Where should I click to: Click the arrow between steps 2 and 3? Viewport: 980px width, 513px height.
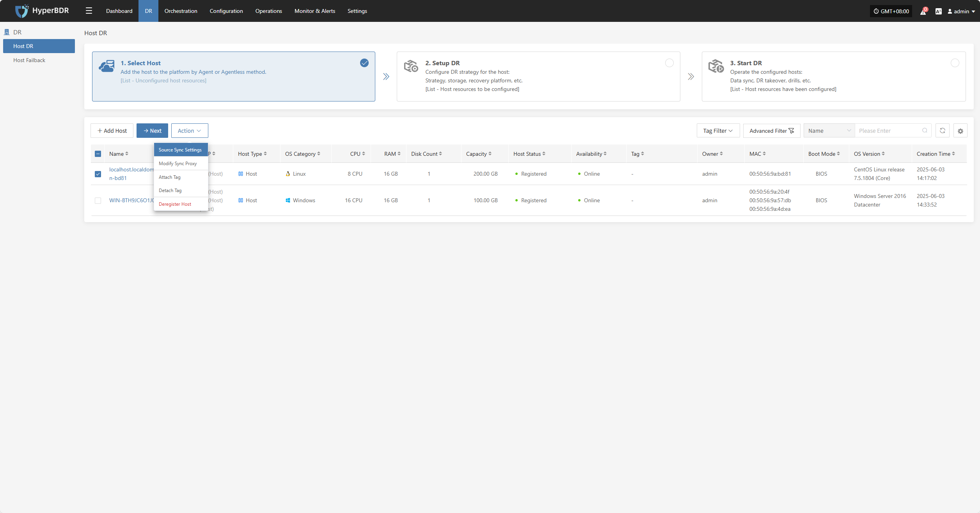(x=691, y=77)
